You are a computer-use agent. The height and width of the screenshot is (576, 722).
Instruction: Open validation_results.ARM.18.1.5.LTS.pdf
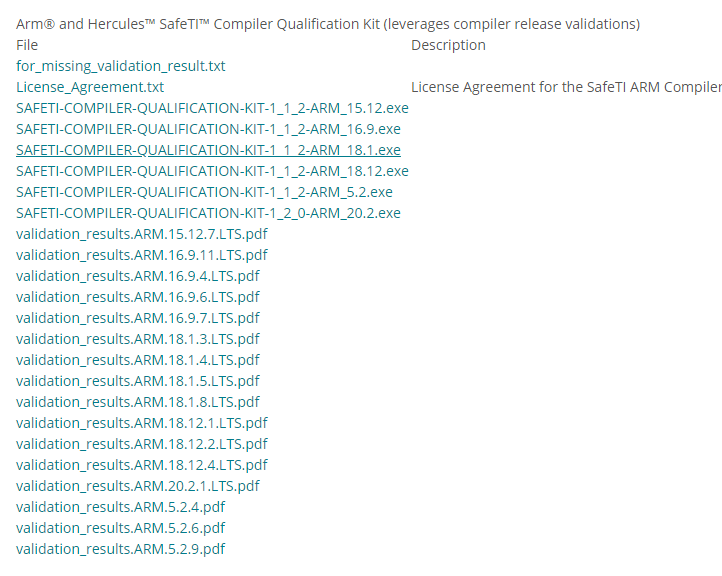[138, 381]
